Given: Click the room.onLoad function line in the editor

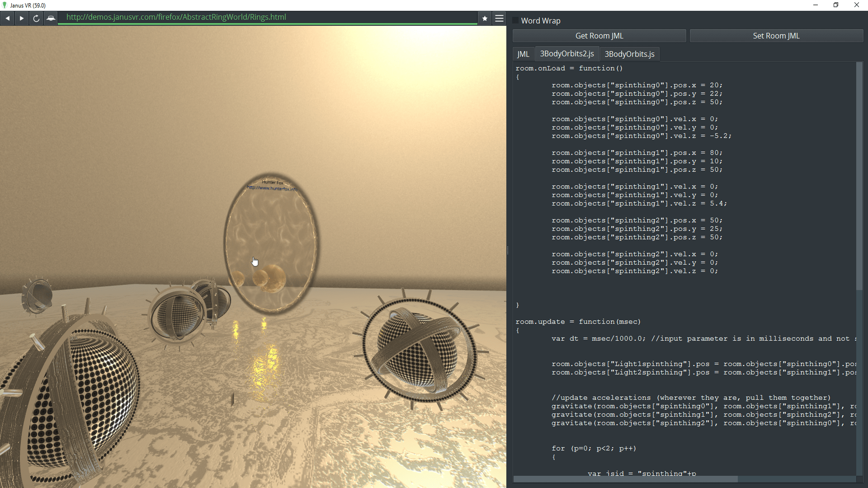Looking at the screenshot, I should click(x=570, y=68).
